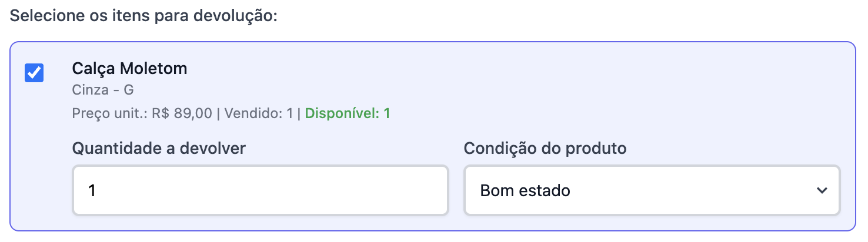Expand the product condition options list
The image size is (868, 242).
click(x=652, y=190)
